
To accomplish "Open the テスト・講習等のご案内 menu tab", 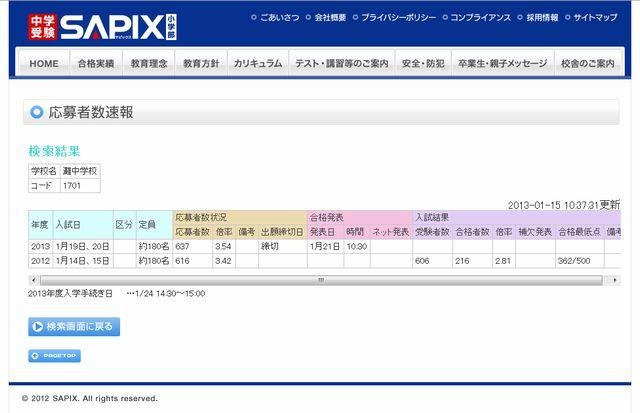I will pos(342,63).
